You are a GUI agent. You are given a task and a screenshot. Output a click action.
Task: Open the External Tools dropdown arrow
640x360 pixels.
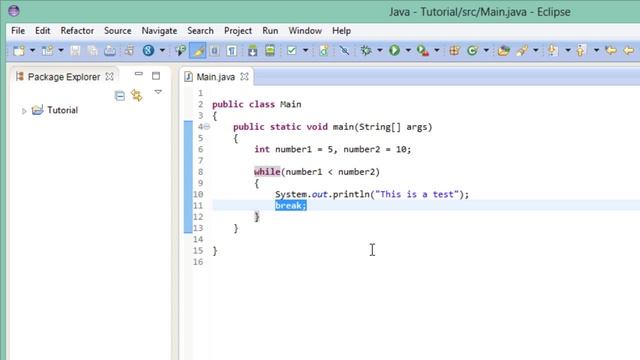(x=436, y=51)
